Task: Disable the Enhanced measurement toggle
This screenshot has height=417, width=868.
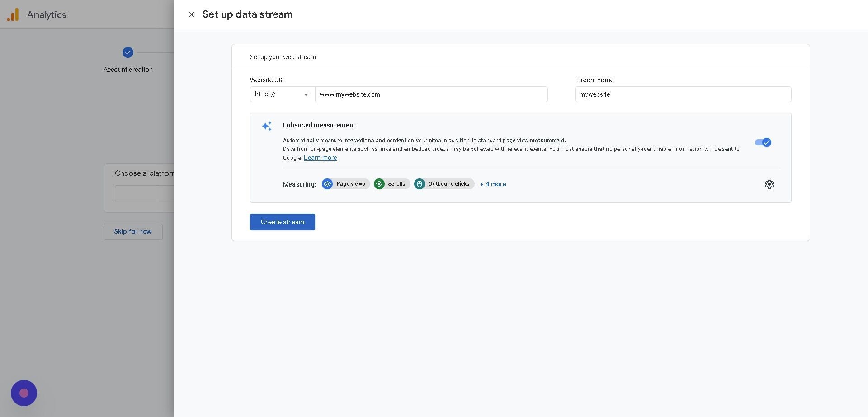Action: point(763,142)
